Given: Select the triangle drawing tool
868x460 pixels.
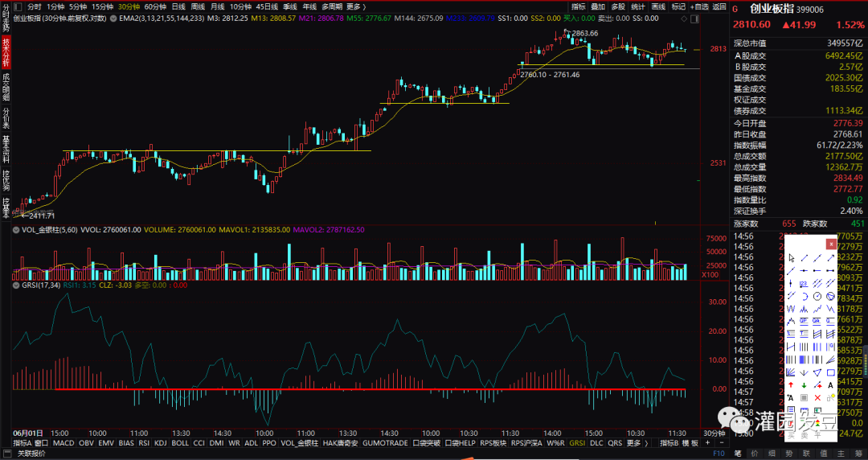Looking at the screenshot, I should click(817, 372).
